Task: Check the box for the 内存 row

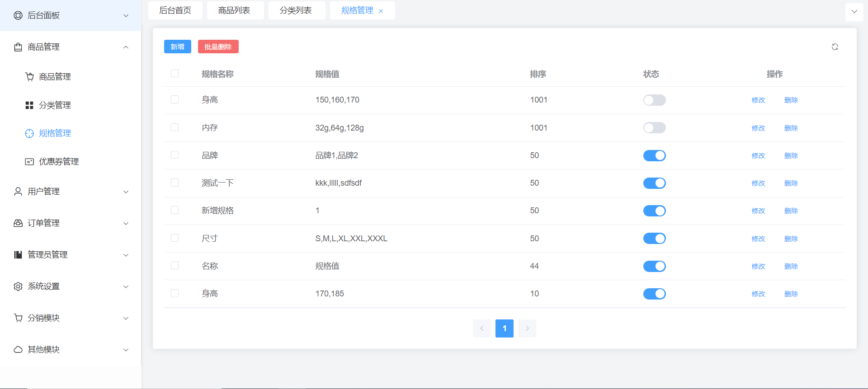Action: [175, 127]
